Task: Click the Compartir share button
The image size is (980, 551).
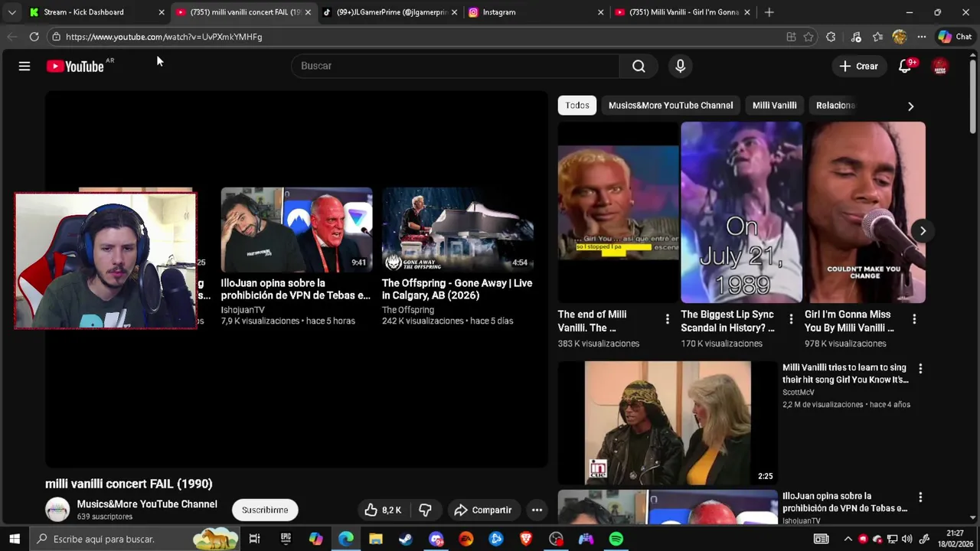Action: 482,510
